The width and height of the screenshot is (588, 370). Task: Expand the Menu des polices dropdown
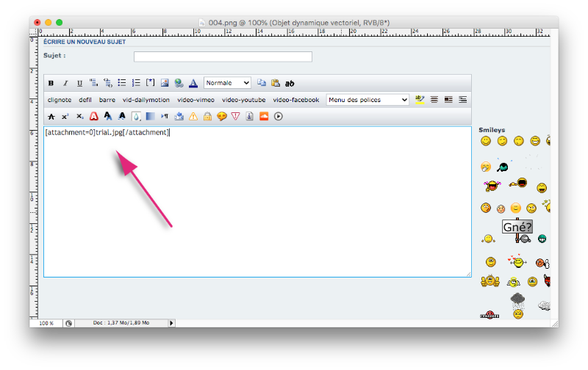(x=367, y=100)
